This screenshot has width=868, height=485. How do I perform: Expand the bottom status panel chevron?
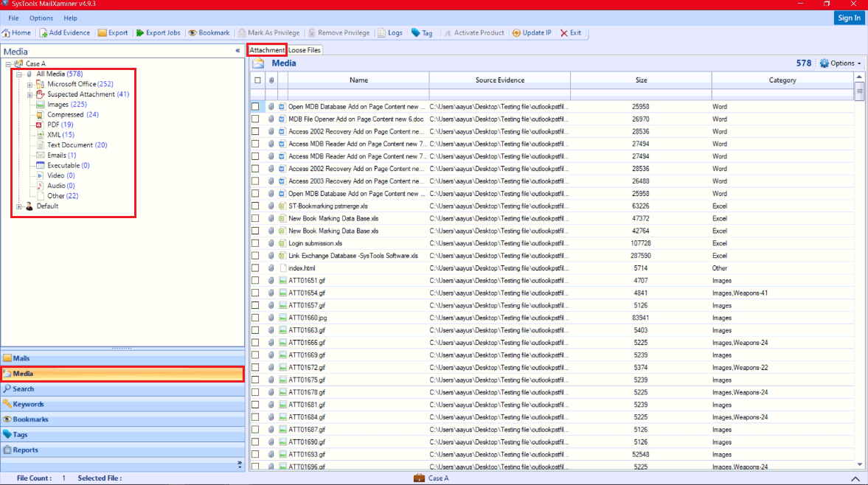pos(855,479)
